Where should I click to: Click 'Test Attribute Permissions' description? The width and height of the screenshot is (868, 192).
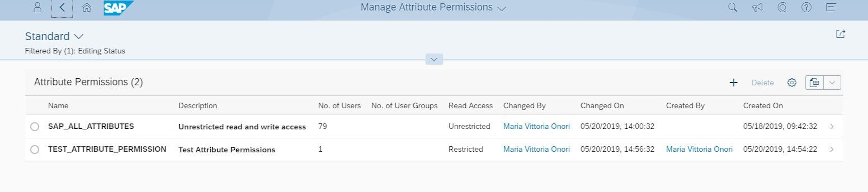[x=227, y=150]
